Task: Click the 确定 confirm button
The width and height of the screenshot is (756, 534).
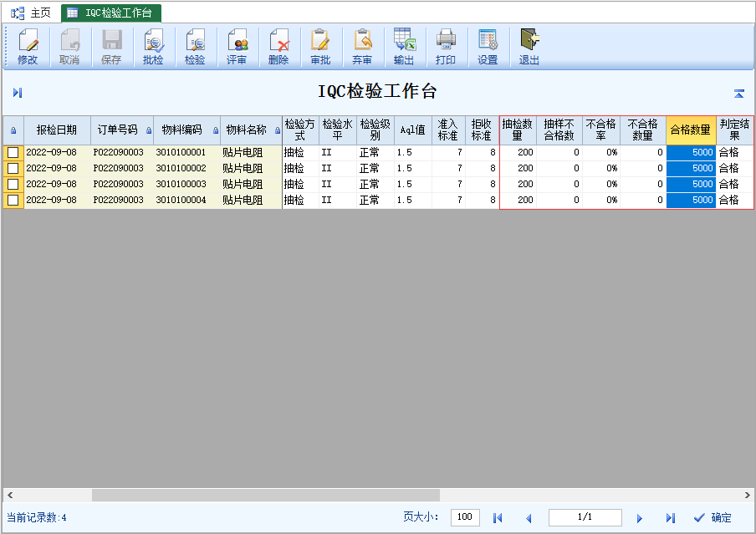Action: click(713, 517)
